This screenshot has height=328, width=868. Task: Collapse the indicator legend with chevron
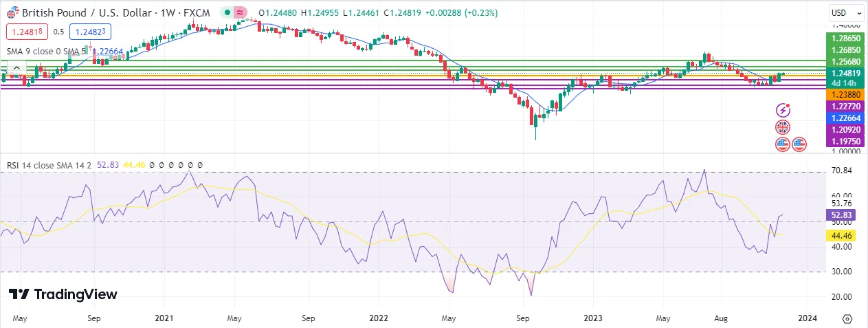pos(17,68)
